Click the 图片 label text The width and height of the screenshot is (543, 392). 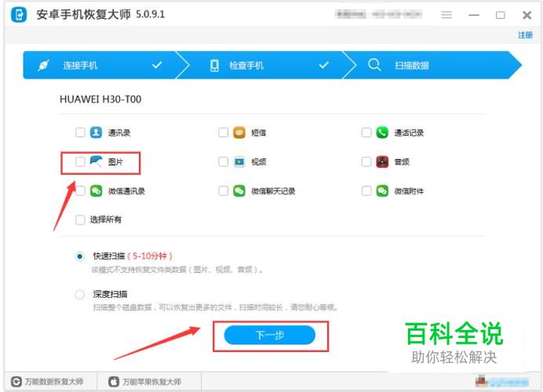(x=115, y=162)
